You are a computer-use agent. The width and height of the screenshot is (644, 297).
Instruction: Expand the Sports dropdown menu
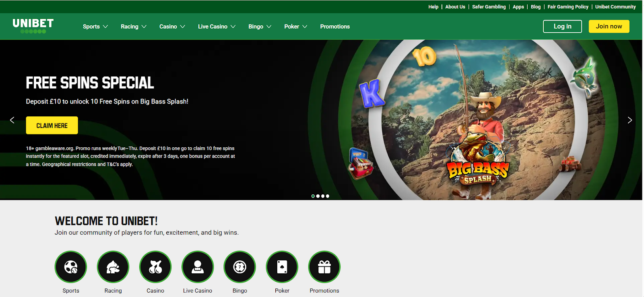coord(95,27)
